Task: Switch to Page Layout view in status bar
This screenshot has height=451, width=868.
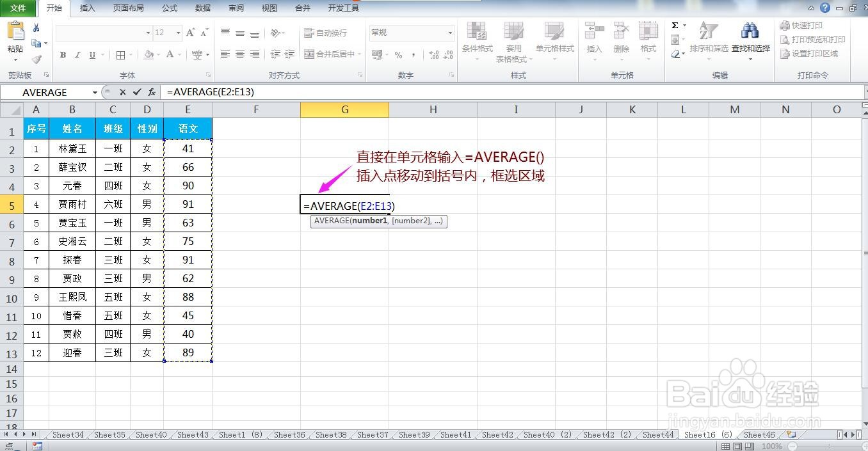Action: [737, 446]
